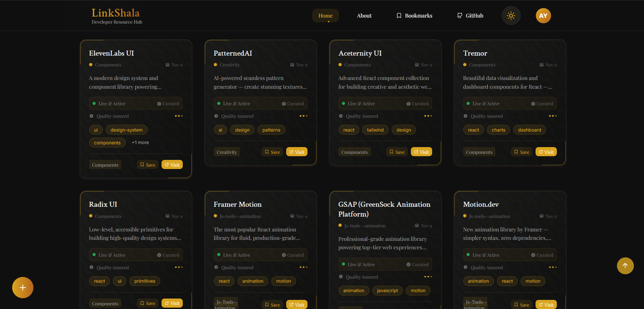Toggle the sun theme icon in navbar
The image size is (644, 309).
click(x=511, y=16)
